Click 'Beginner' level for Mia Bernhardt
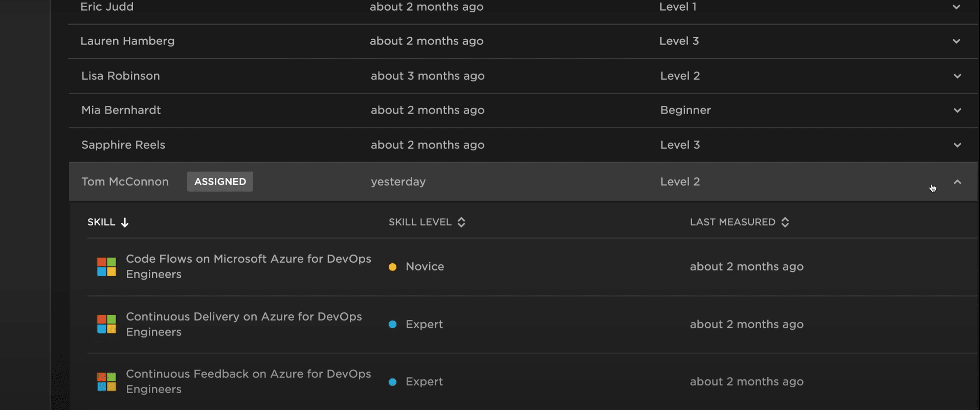 [x=685, y=110]
